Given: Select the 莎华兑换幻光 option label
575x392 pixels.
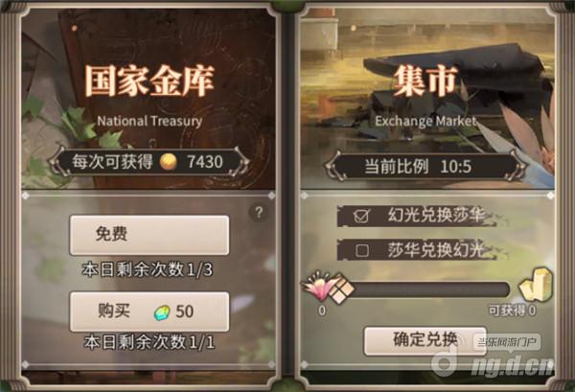Looking at the screenshot, I should click(436, 250).
